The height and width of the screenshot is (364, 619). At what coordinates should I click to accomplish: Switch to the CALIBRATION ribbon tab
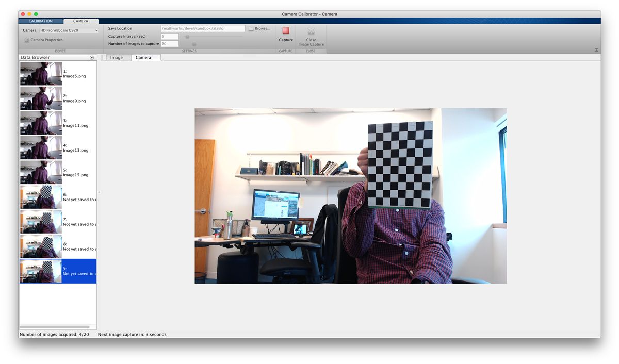click(41, 21)
